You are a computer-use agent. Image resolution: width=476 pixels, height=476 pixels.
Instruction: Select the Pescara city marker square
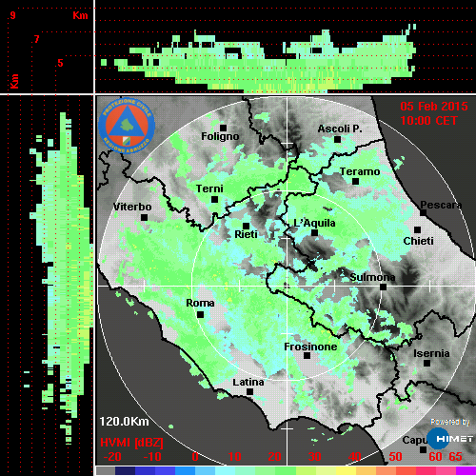point(423,213)
